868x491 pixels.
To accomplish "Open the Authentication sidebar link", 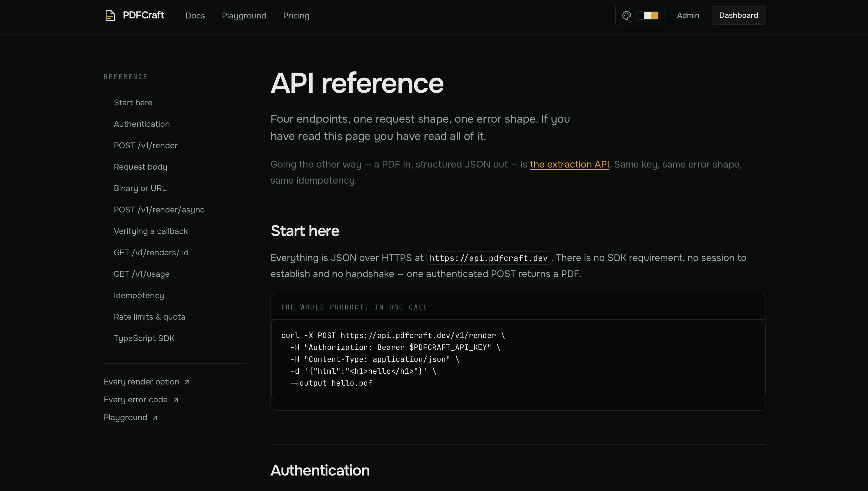I will click(x=142, y=124).
